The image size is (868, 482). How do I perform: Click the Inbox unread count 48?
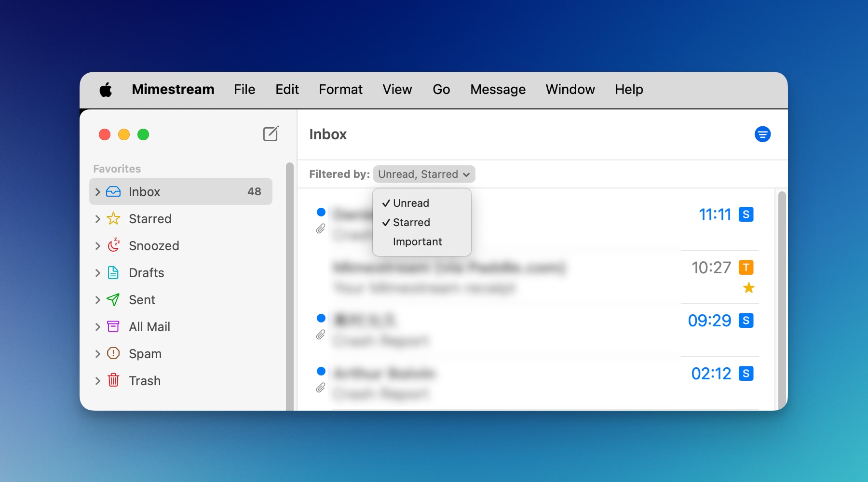pos(254,192)
